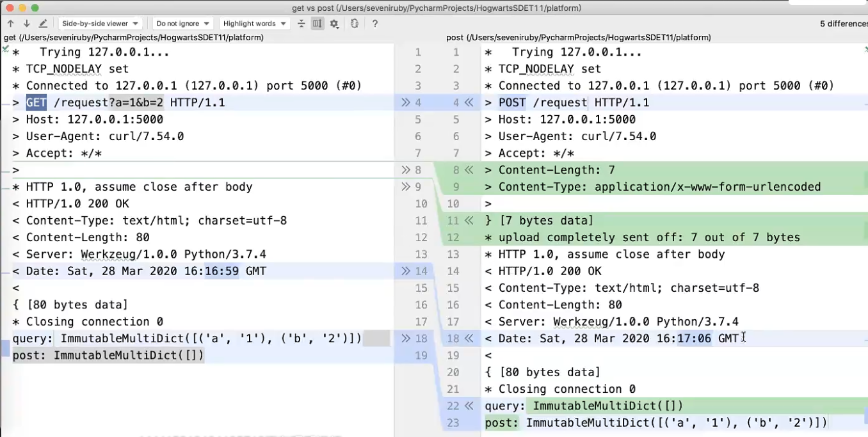Click left 'HTTP/1.0 200 OK' line
This screenshot has width=868, height=437.
tap(70, 203)
